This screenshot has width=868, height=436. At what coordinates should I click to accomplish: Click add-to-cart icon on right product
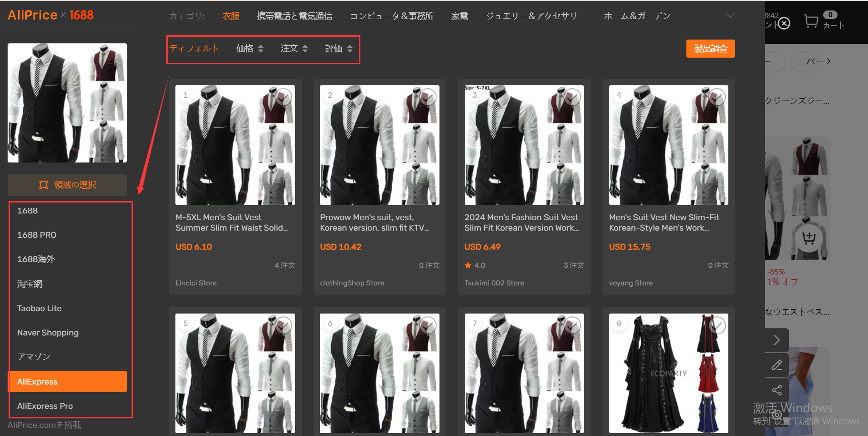[x=809, y=237]
